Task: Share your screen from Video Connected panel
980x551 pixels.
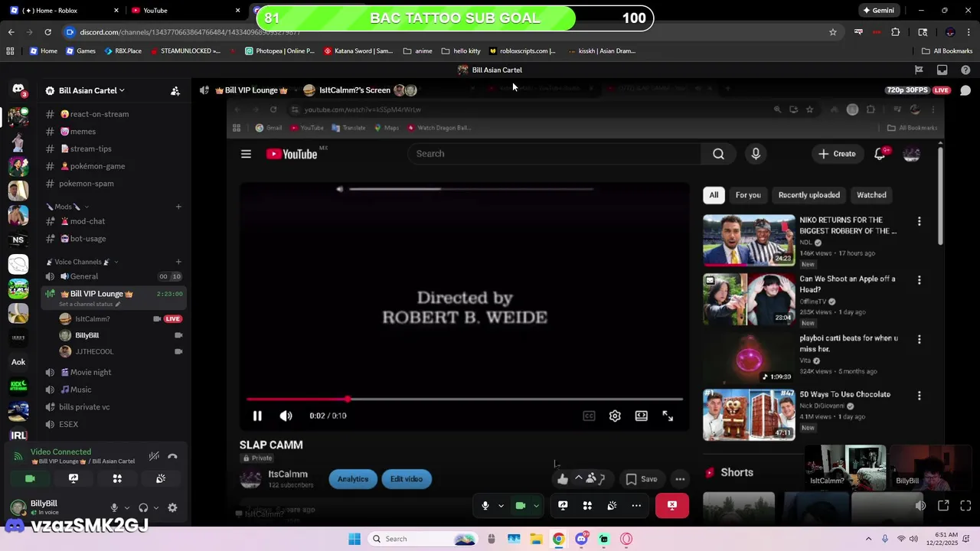Action: pos(73,478)
